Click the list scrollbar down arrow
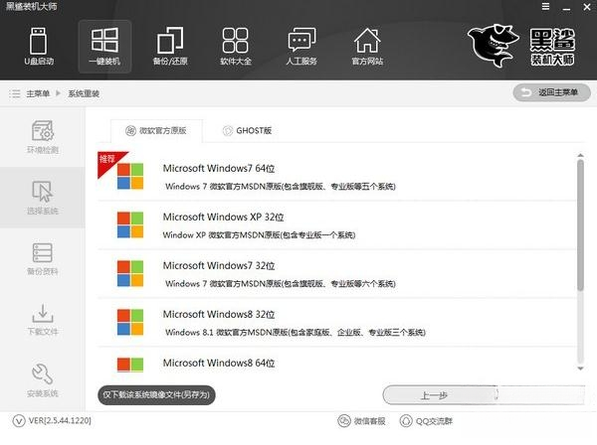This screenshot has height=445, width=597. 580,368
